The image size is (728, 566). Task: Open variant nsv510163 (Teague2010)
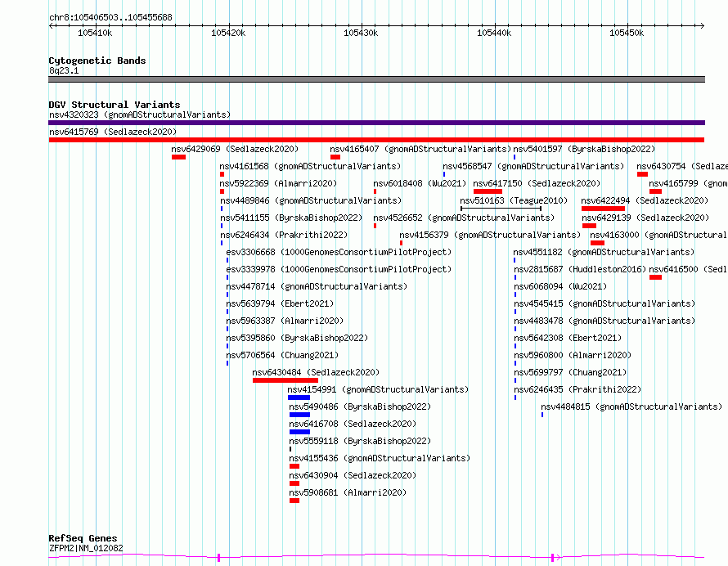pyautogui.click(x=514, y=200)
